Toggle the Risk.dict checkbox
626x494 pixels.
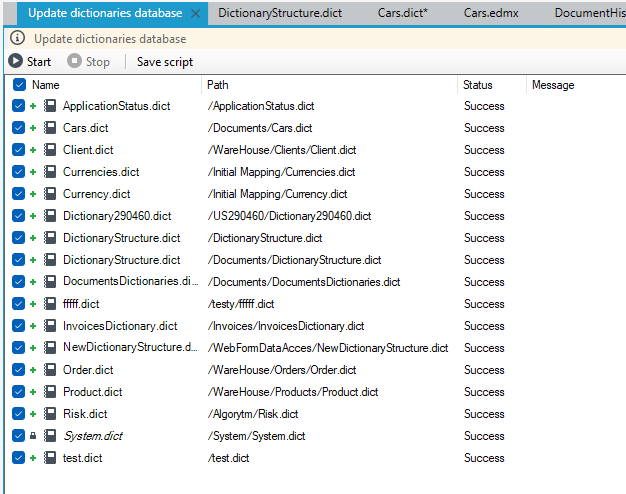[x=18, y=414]
